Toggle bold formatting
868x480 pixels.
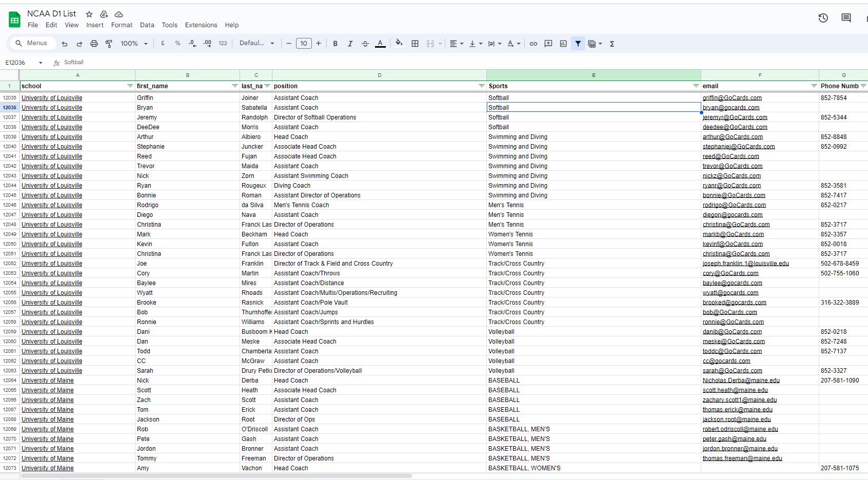(335, 44)
